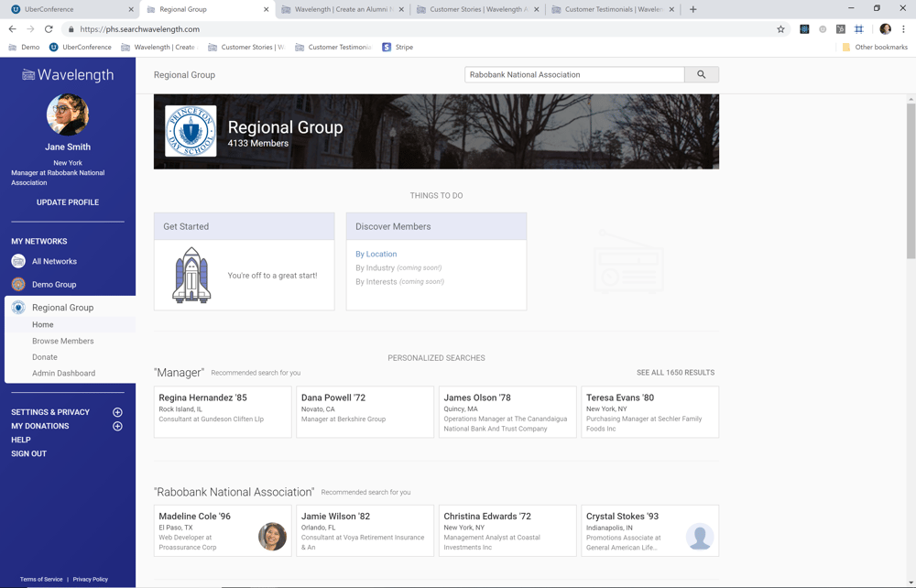Open Browse Members
The width and height of the screenshot is (916, 588).
coord(62,341)
